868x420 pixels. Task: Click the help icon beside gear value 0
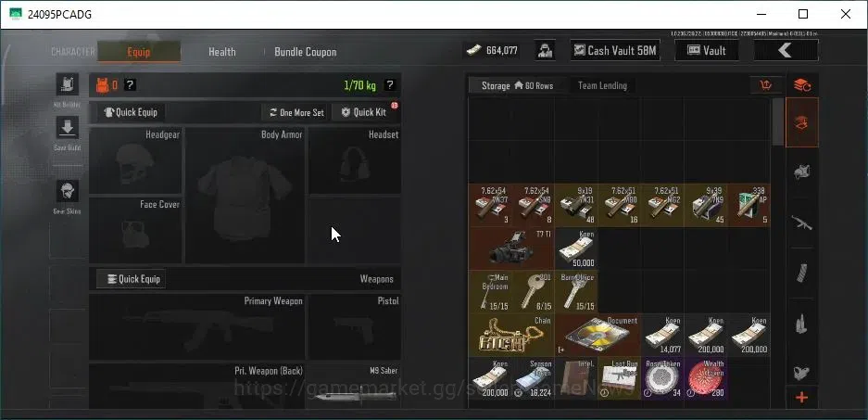pyautogui.click(x=130, y=84)
